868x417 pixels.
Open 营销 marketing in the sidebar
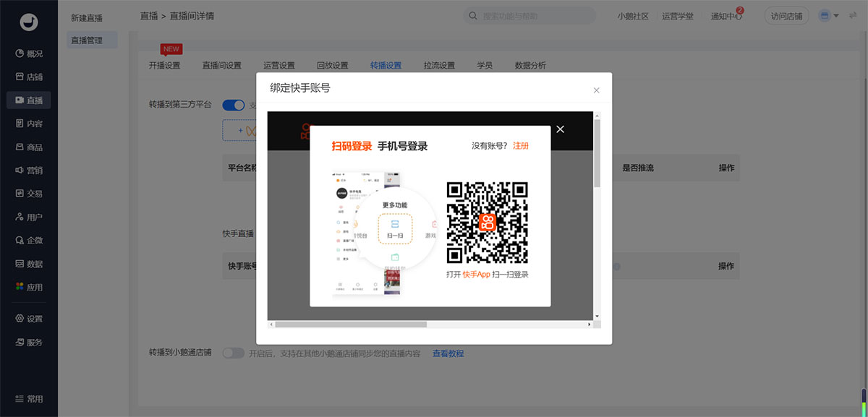(x=29, y=171)
